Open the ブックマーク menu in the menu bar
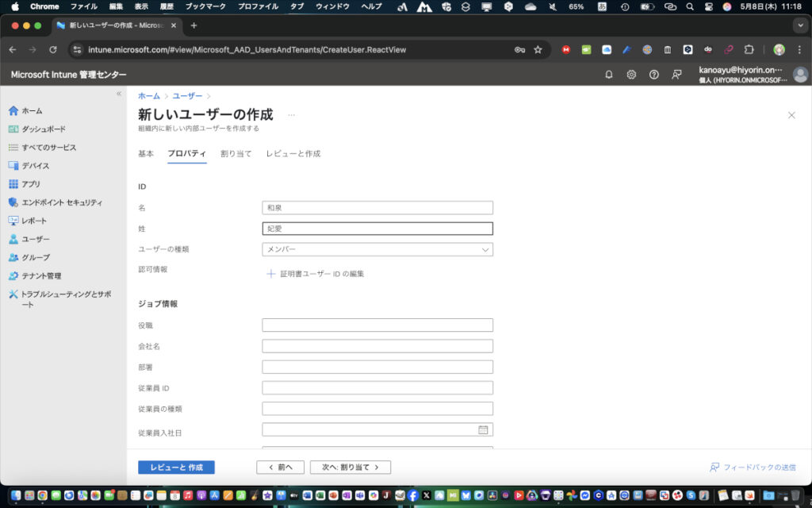This screenshot has width=812, height=508. 205,6
